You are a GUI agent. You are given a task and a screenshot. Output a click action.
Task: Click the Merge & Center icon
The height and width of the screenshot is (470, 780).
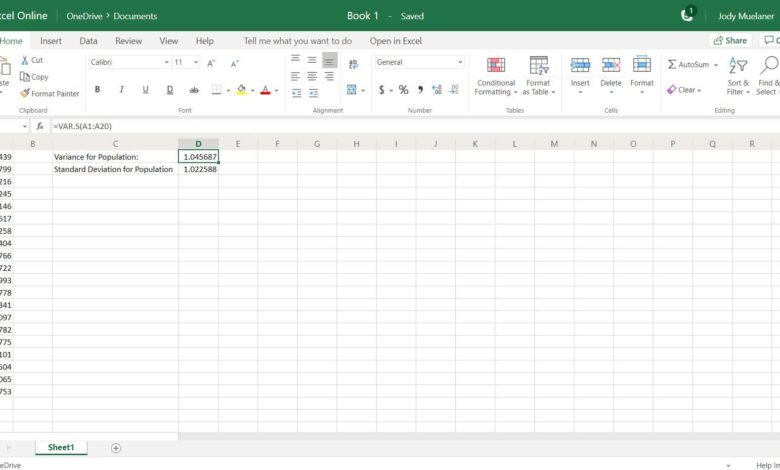click(352, 90)
